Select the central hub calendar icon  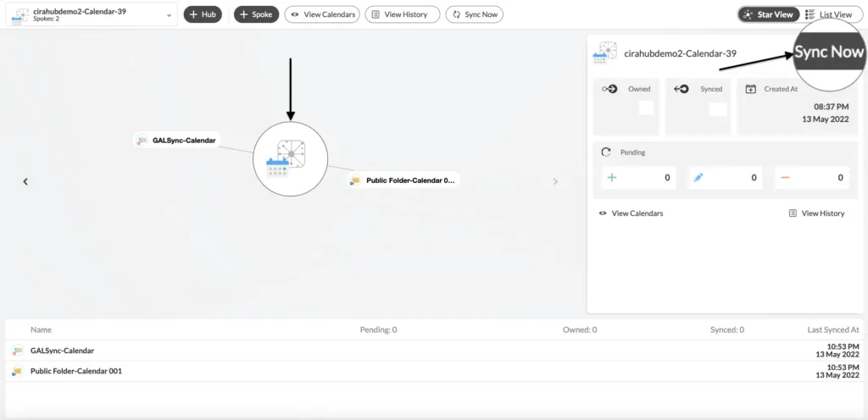coord(291,158)
